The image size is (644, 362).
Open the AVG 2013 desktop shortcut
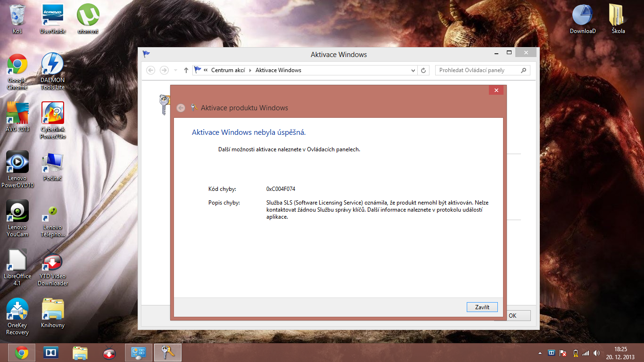click(17, 117)
